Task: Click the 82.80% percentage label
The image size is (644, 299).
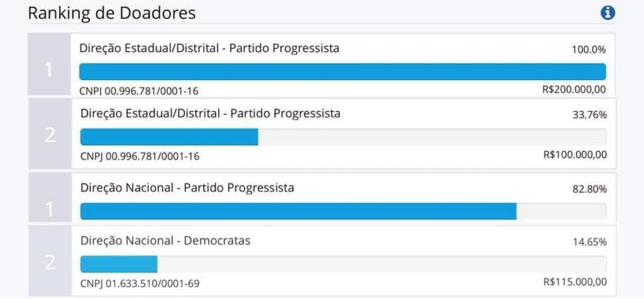Action: pyautogui.click(x=589, y=189)
